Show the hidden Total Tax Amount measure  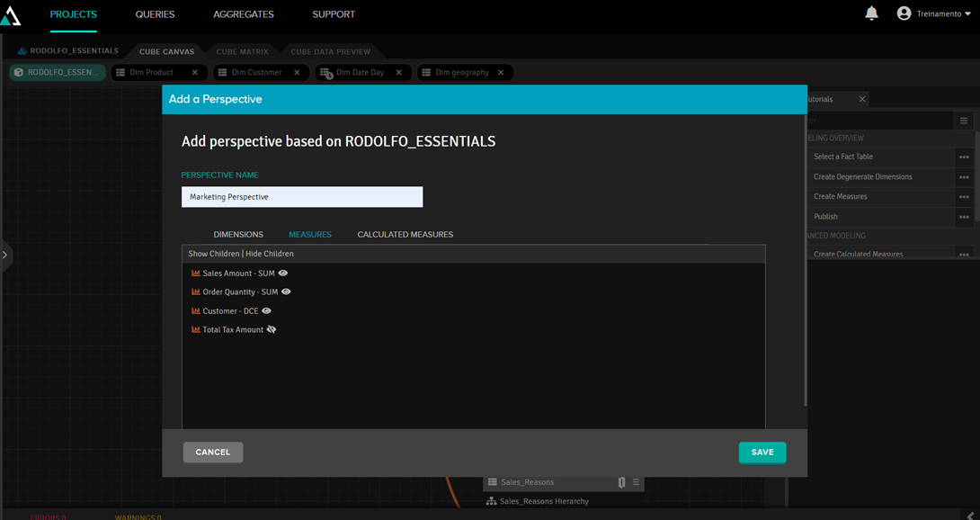[272, 330]
